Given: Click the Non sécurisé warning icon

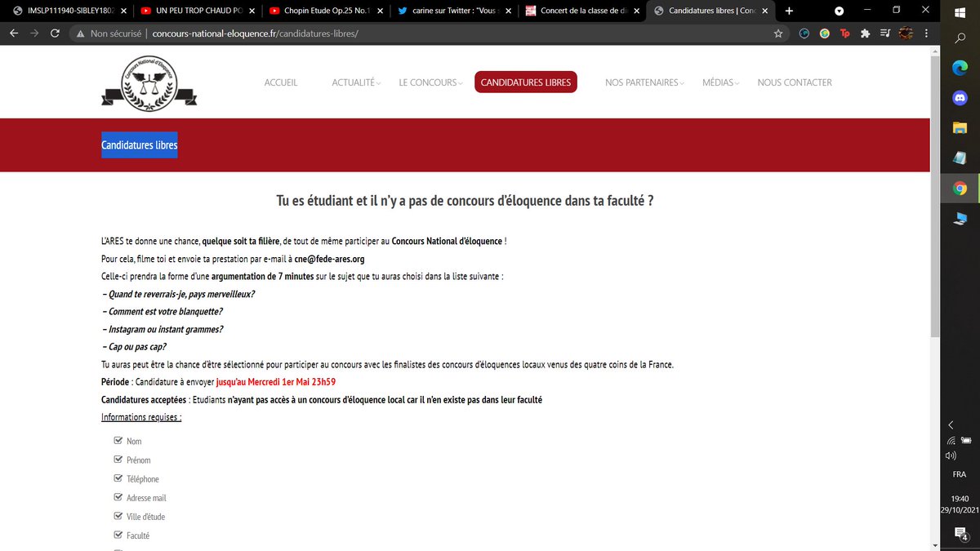Looking at the screenshot, I should pyautogui.click(x=81, y=33).
